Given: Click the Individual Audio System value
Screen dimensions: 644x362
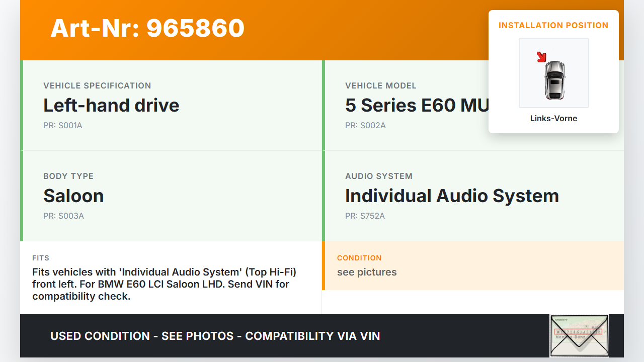Looking at the screenshot, I should coord(452,196).
